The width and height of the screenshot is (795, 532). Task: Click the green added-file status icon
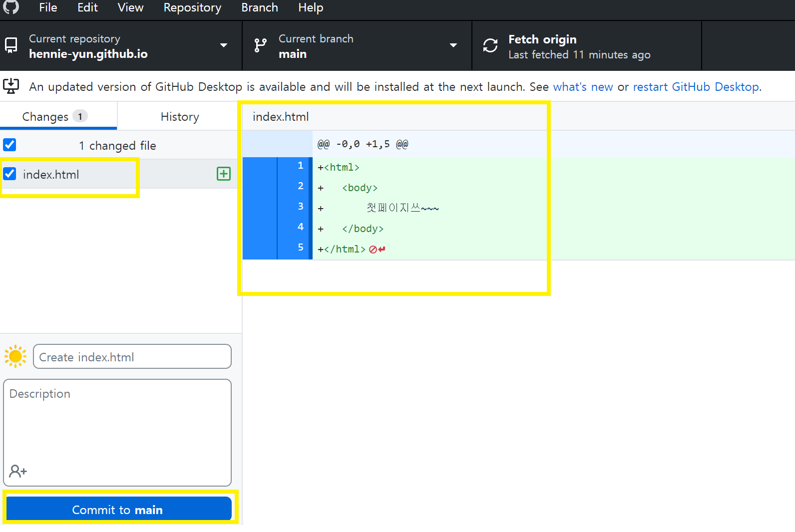pyautogui.click(x=224, y=174)
